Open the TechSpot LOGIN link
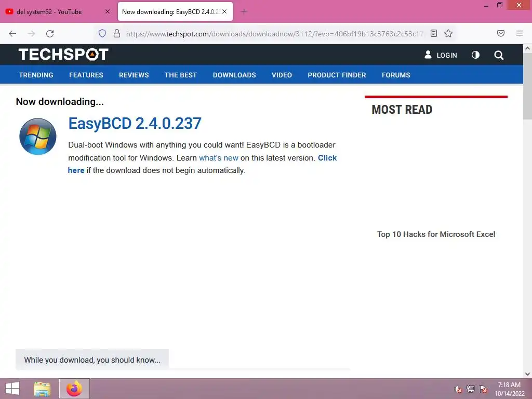The height and width of the screenshot is (399, 532). (x=441, y=55)
